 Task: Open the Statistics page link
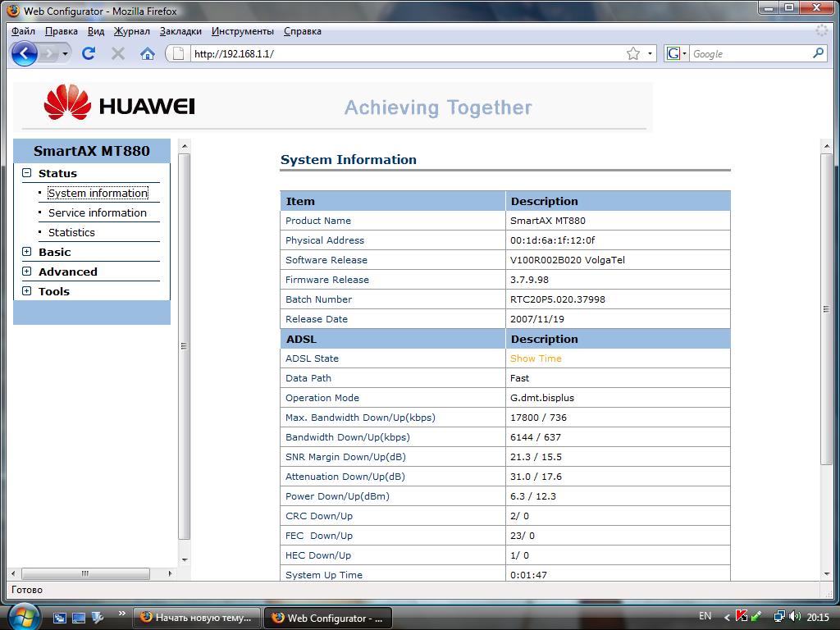tap(72, 232)
